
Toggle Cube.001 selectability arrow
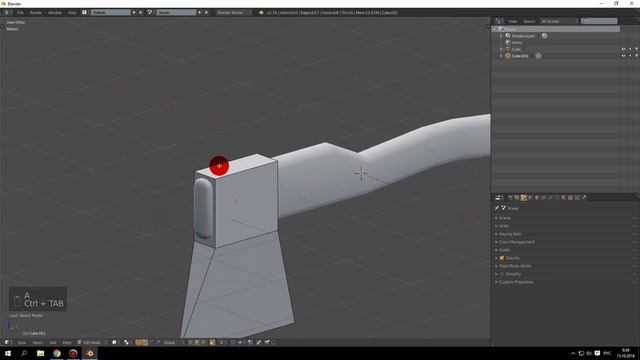(x=630, y=56)
